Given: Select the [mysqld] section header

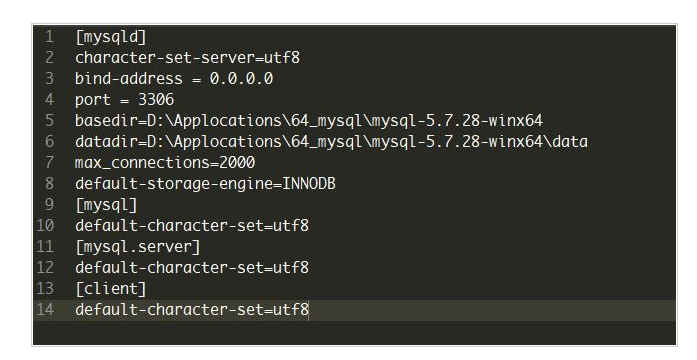Looking at the screenshot, I should pyautogui.click(x=110, y=37).
